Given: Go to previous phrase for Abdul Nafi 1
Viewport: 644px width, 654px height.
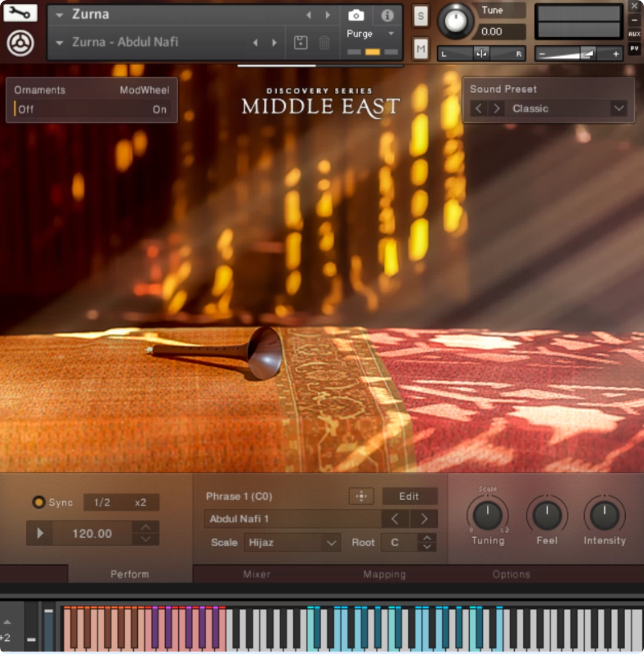Looking at the screenshot, I should (395, 519).
